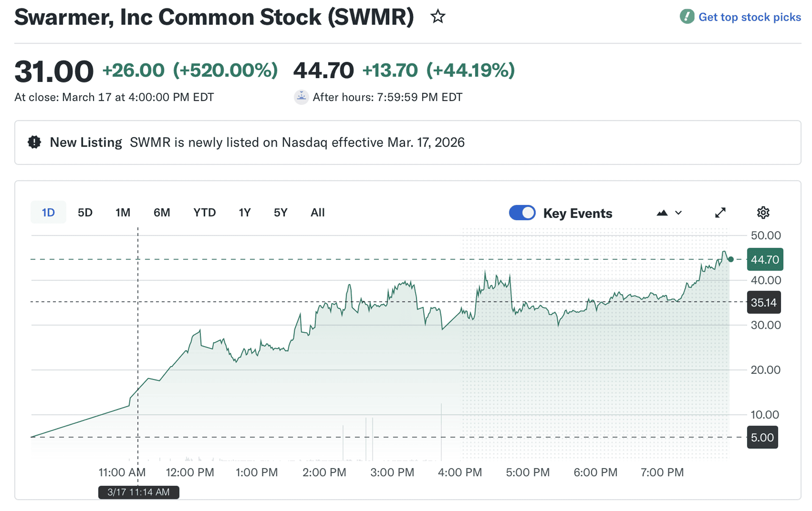Click the New Listing badge icon
The width and height of the screenshot is (812, 511).
[x=34, y=142]
